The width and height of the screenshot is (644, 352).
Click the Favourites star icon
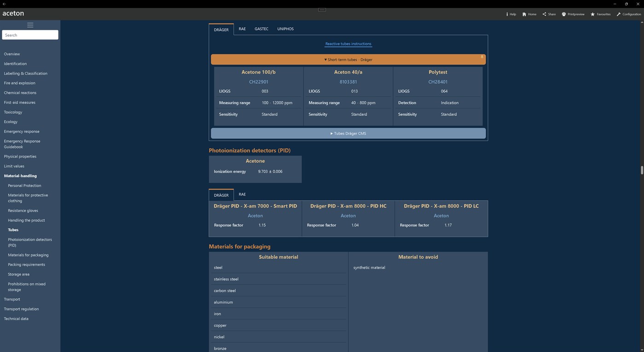(592, 14)
